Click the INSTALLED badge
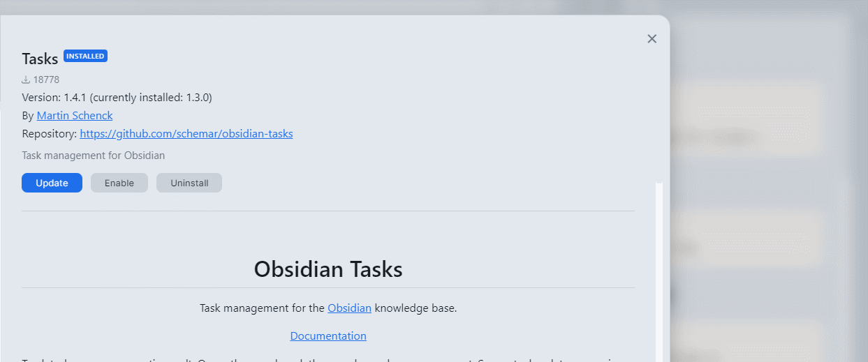The height and width of the screenshot is (362, 868). [x=85, y=56]
